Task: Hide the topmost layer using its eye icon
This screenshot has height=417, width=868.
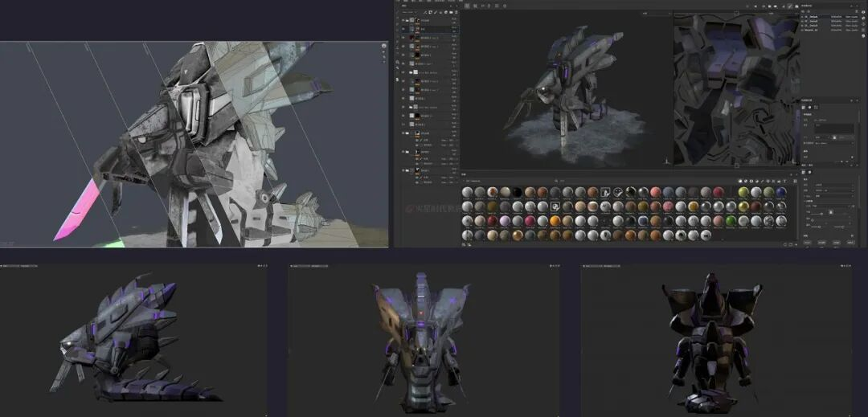Action: pyautogui.click(x=403, y=20)
